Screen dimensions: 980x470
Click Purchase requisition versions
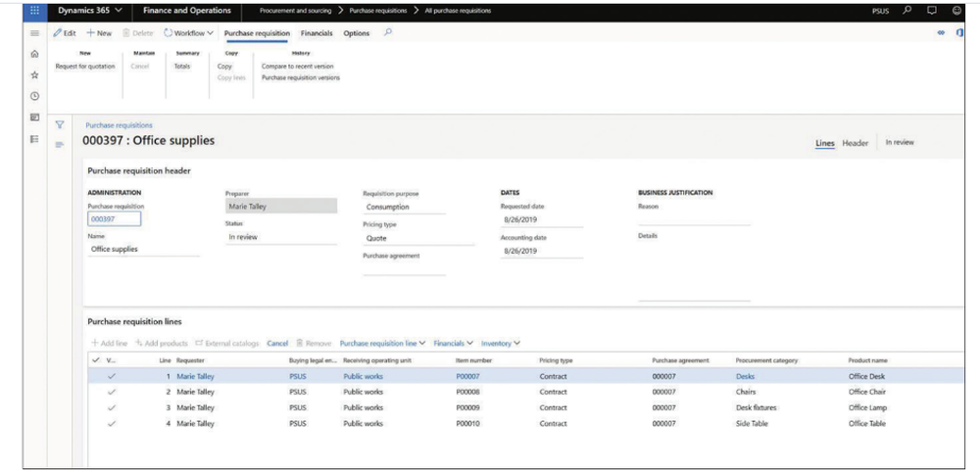pyautogui.click(x=301, y=78)
